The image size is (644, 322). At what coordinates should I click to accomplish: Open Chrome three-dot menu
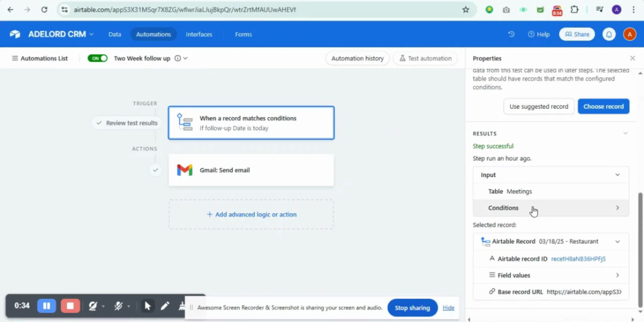tap(634, 10)
